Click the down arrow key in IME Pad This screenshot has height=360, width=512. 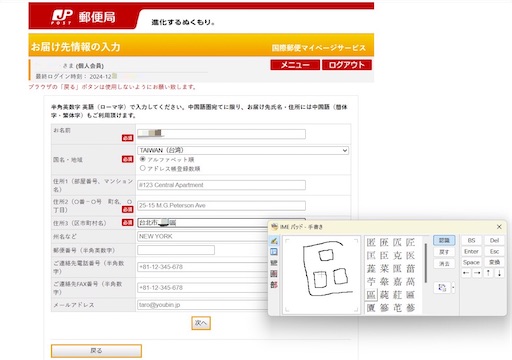pos(499,273)
